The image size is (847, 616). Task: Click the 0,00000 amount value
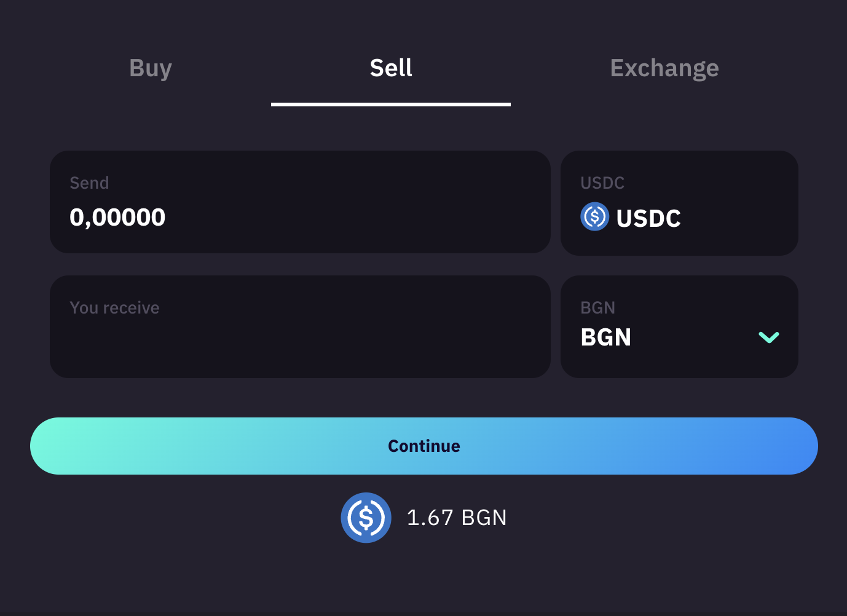pos(117,218)
